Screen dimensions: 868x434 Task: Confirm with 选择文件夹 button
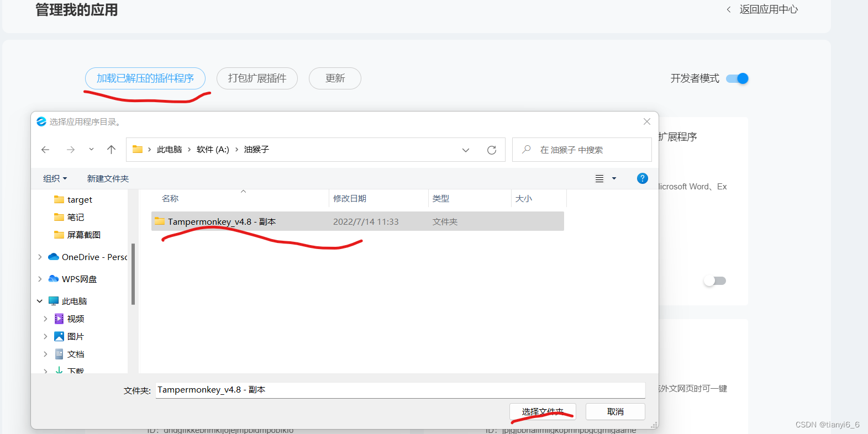543,411
